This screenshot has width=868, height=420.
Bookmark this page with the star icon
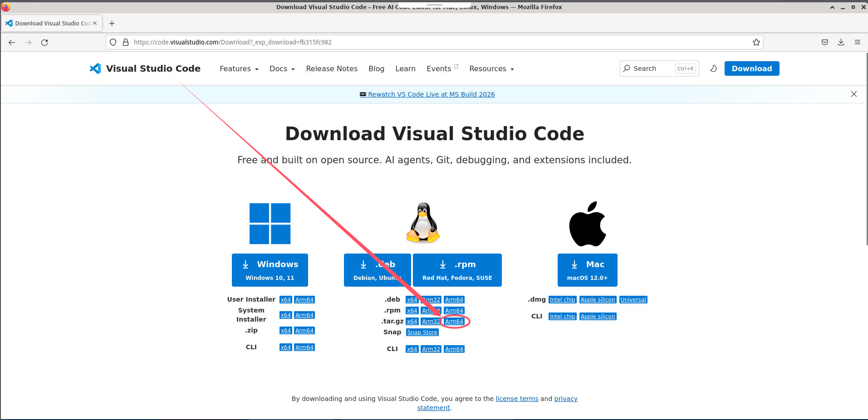pyautogui.click(x=756, y=42)
